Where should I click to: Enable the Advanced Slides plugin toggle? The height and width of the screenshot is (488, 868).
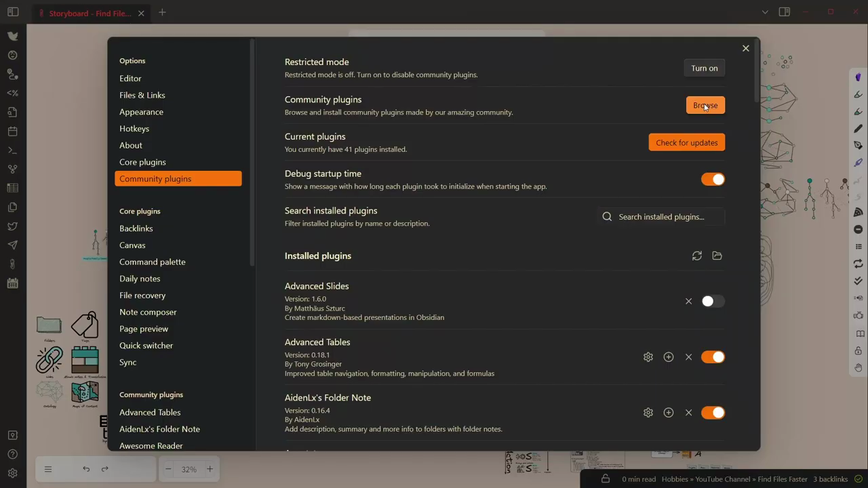click(713, 301)
